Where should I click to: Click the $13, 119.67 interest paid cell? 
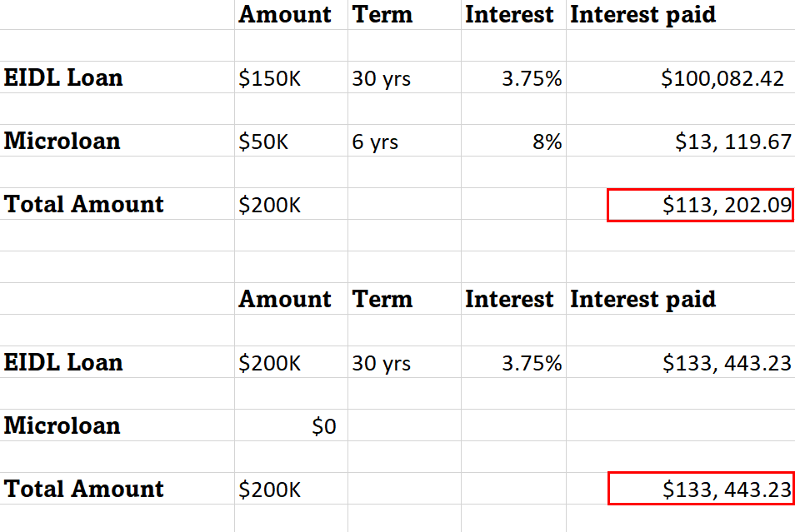680,141
